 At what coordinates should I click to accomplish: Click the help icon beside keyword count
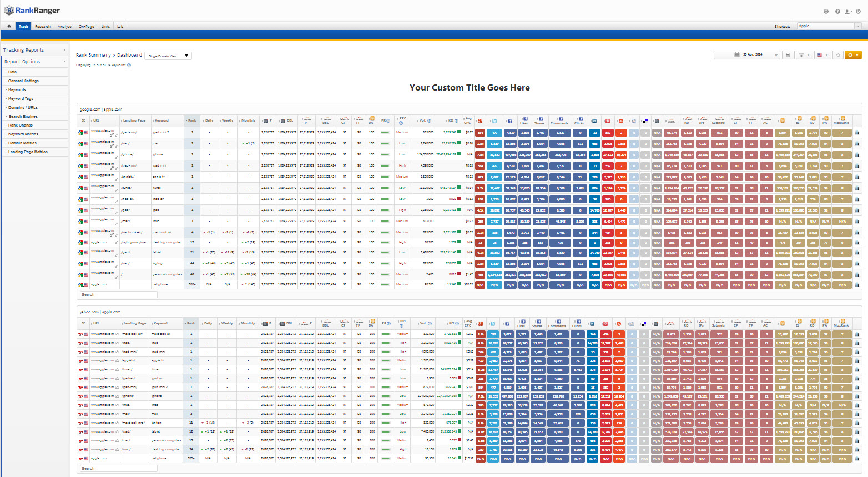[129, 66]
